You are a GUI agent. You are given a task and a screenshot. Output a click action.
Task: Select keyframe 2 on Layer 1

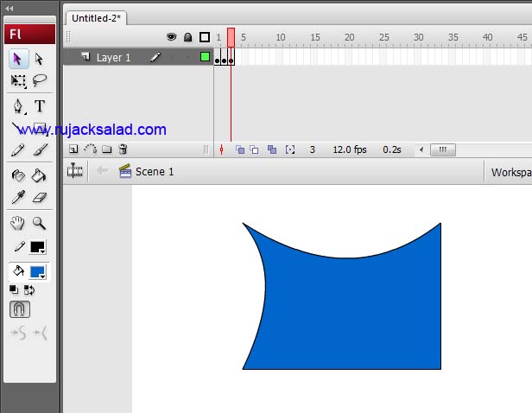point(224,57)
